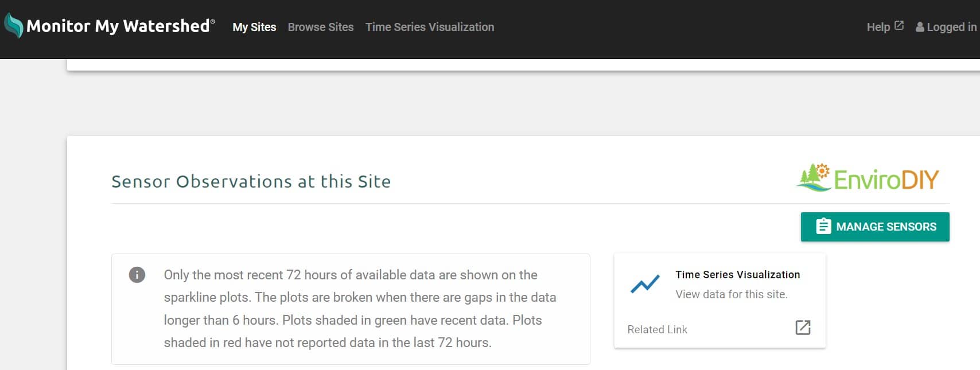Open the Related Link external-link icon
Screen dimensions: 980x370
(803, 328)
